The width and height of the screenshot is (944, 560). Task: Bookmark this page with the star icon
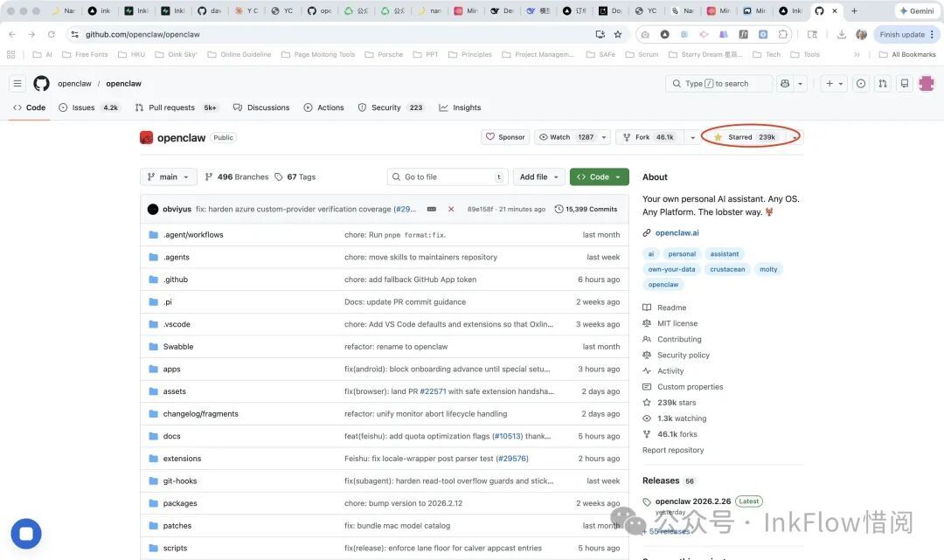618,34
